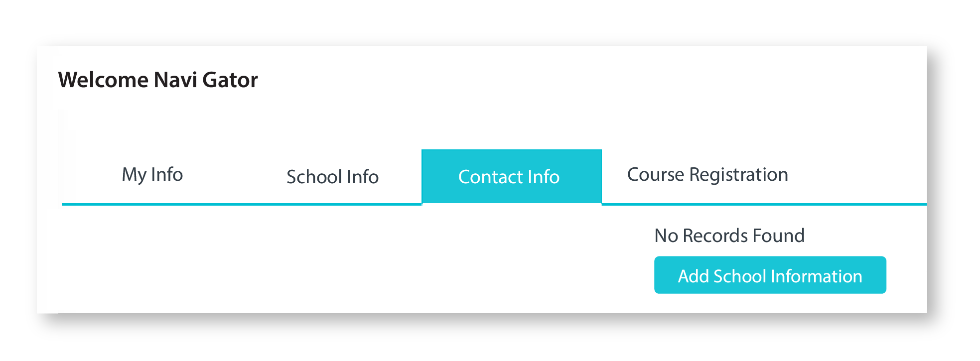
Task: Go to the Course Registration tab
Action: coord(707,175)
